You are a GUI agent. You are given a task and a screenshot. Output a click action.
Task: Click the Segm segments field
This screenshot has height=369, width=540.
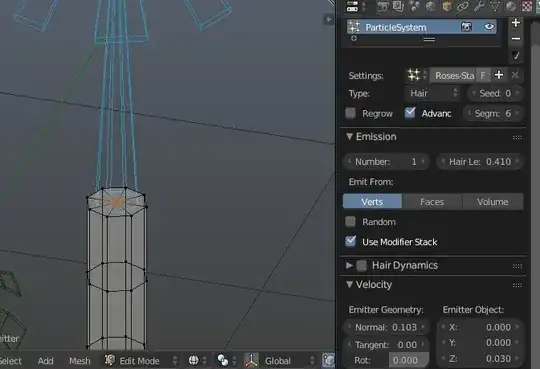point(492,113)
